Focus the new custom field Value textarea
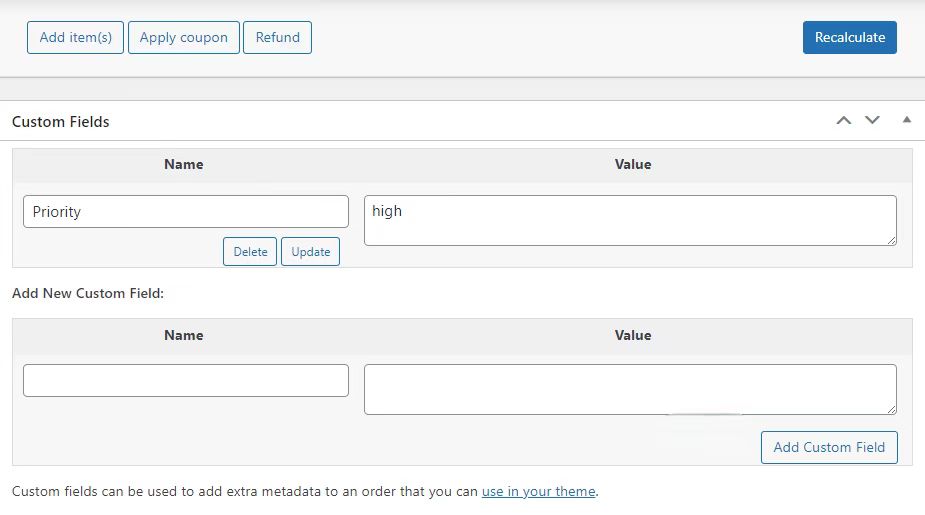The width and height of the screenshot is (925, 515). click(630, 389)
